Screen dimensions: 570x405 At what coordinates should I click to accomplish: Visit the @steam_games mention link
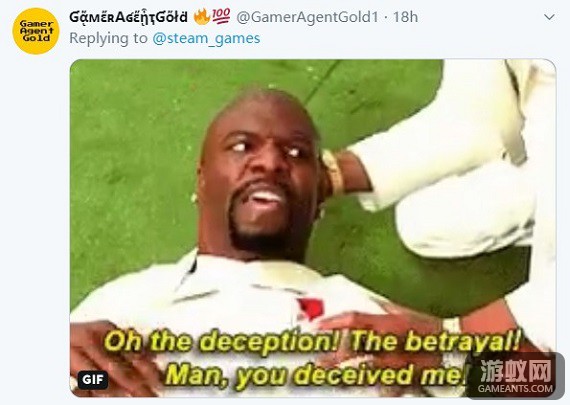pyautogui.click(x=206, y=38)
